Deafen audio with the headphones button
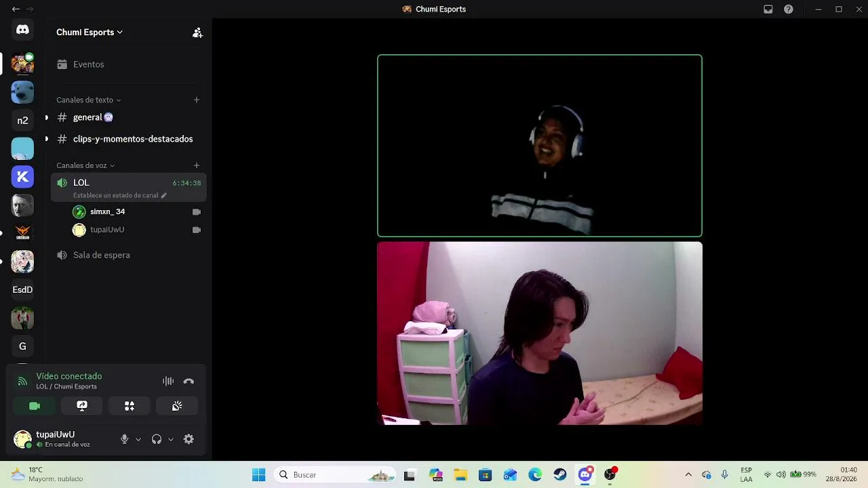This screenshot has height=488, width=868. (x=157, y=439)
